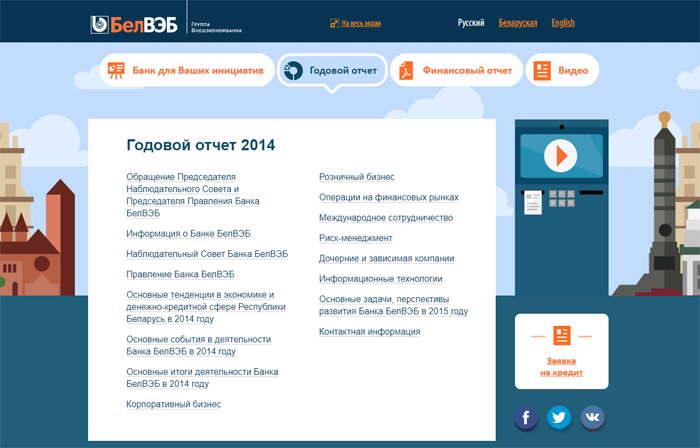Select the Видео tab
Screen dimensions: 700x448
coord(561,71)
